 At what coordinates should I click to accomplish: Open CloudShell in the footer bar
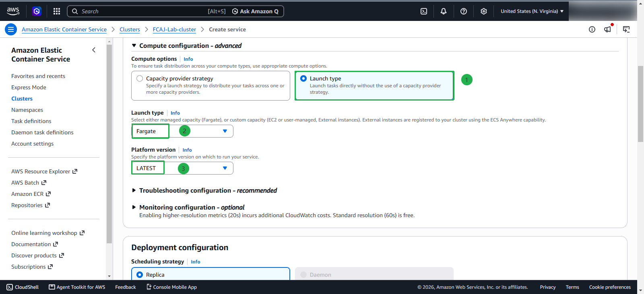[23, 287]
